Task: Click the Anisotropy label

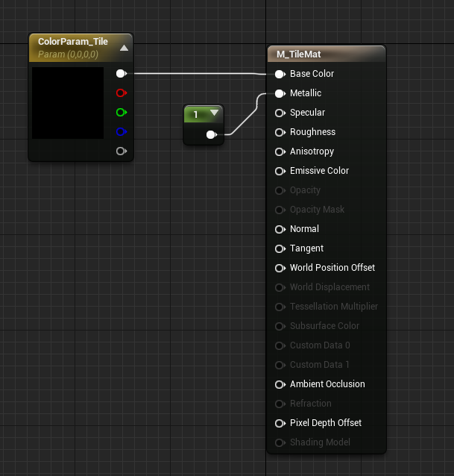Action: 312,151
